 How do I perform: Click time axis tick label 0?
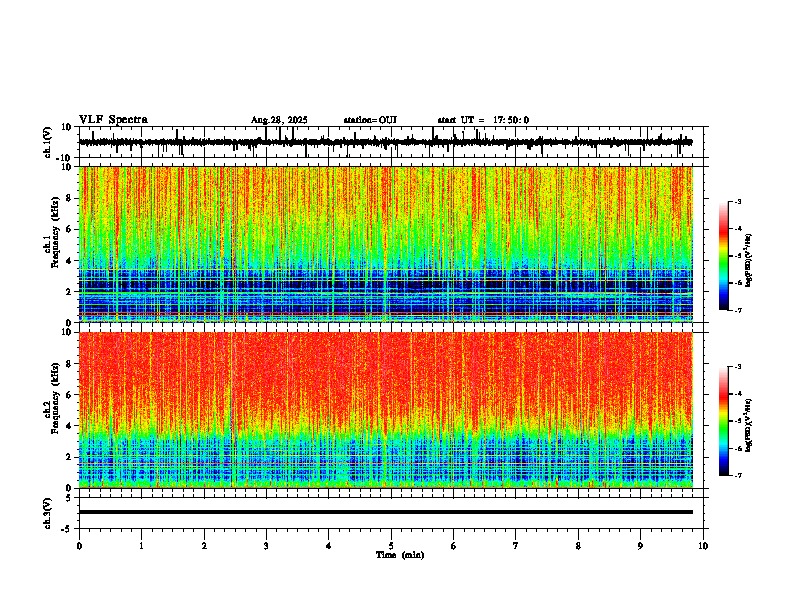tap(79, 546)
